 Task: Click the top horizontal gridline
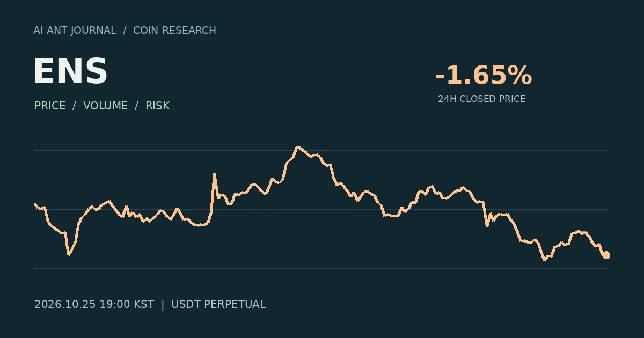tap(321, 151)
